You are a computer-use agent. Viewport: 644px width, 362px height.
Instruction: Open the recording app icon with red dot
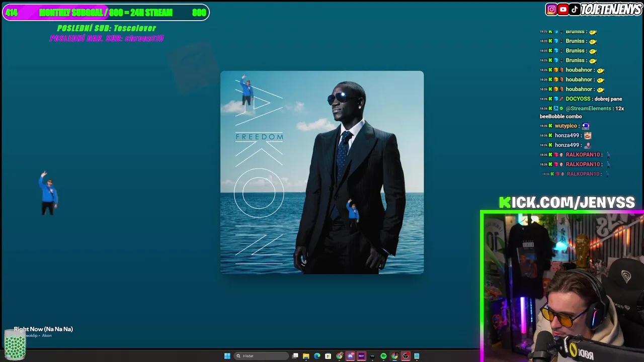406,356
